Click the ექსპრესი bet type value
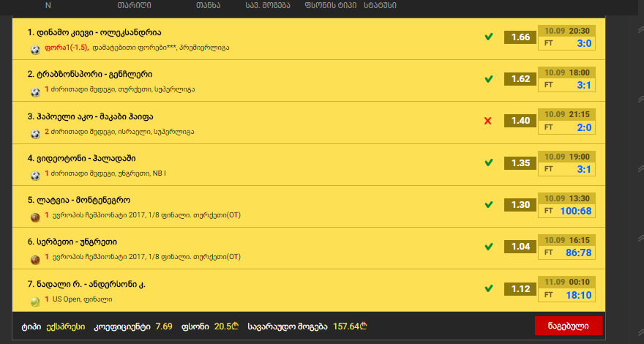 point(66,326)
